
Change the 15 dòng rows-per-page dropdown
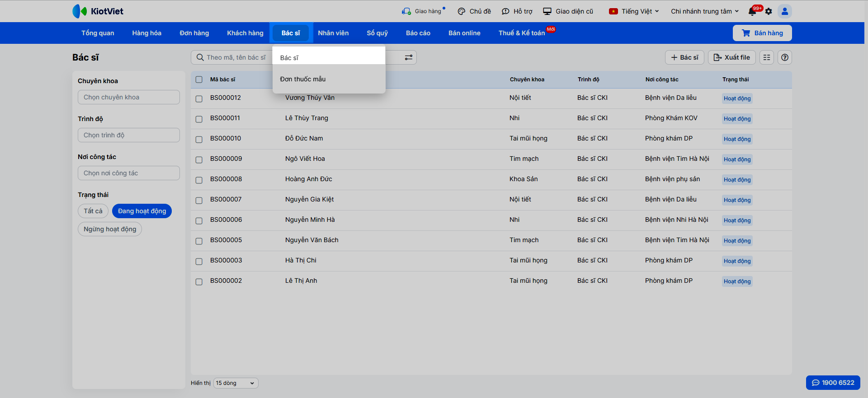tap(236, 383)
